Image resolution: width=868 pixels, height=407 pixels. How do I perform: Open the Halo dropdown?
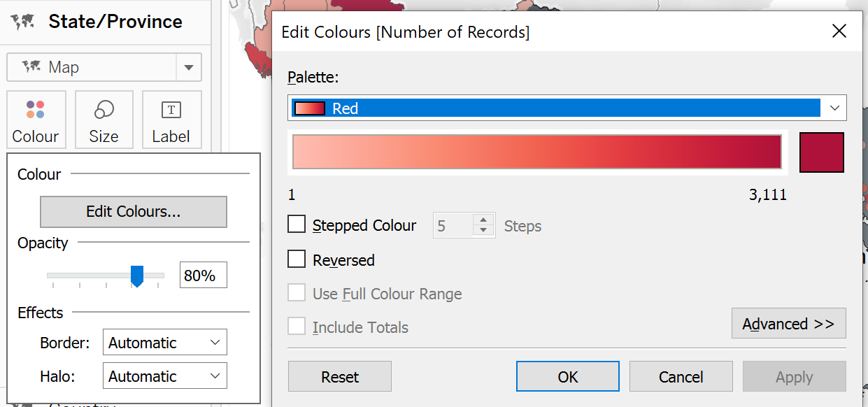(165, 376)
